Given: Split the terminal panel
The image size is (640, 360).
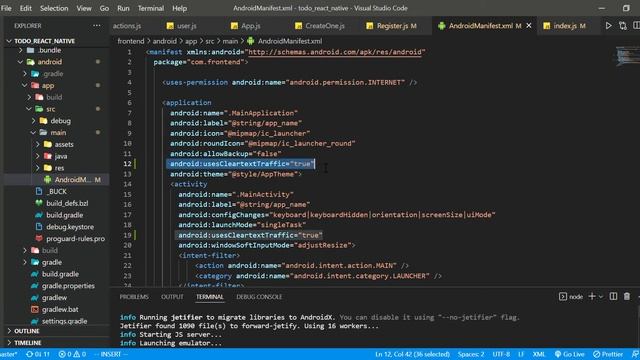Looking at the screenshot, I should [x=613, y=297].
